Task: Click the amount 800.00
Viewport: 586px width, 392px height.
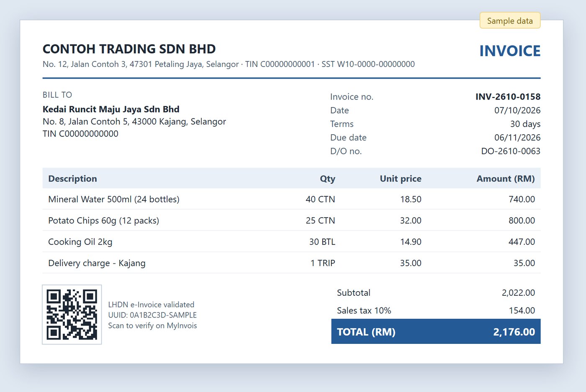Action: click(522, 220)
